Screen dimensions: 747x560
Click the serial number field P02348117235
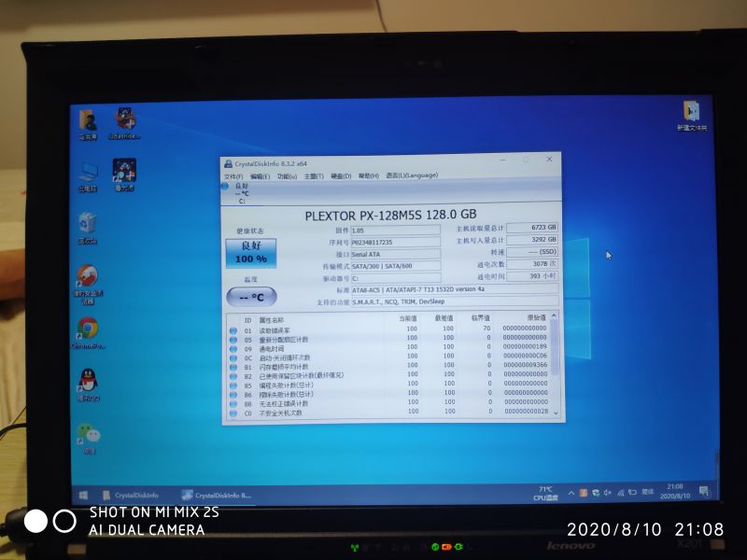(x=395, y=243)
